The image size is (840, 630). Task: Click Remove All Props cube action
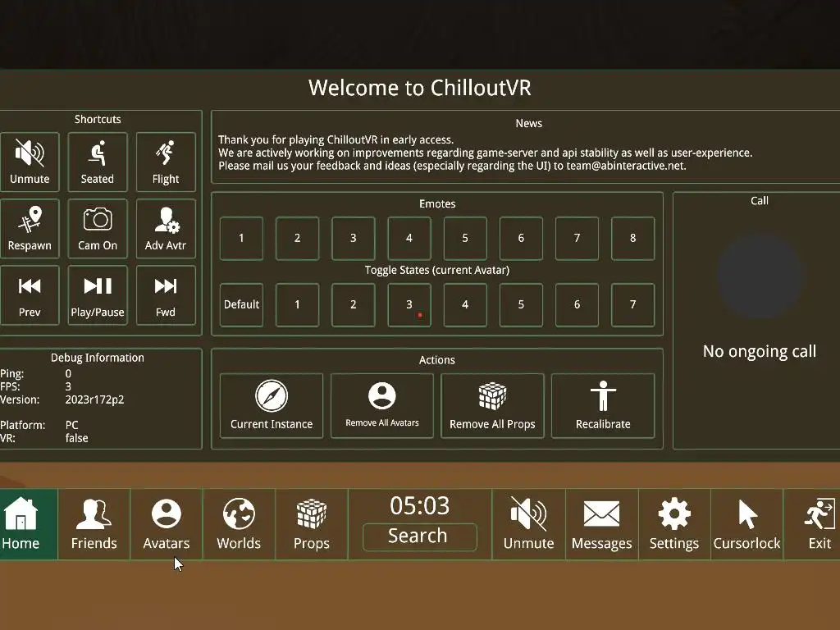(492, 406)
